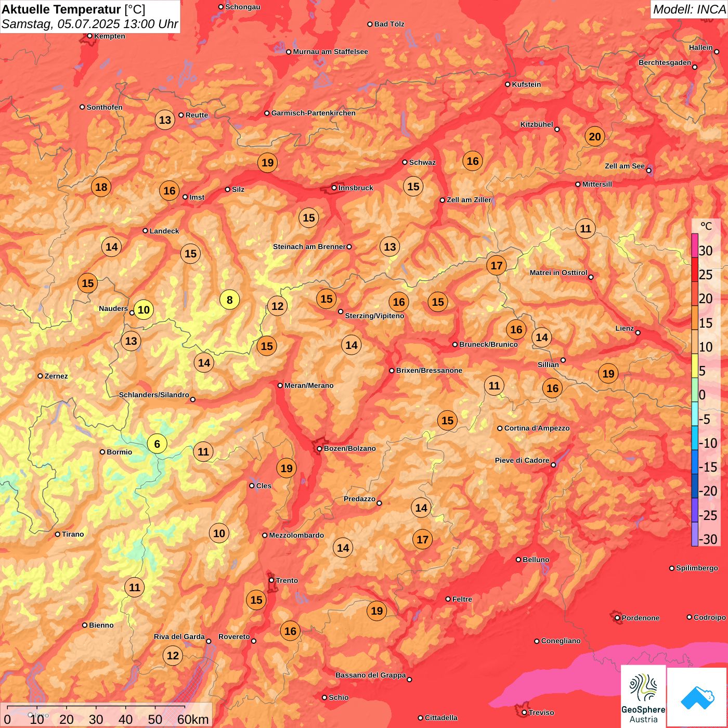This screenshot has height=728, width=728.
Task: Click the Kempten city label
Action: coord(109,36)
